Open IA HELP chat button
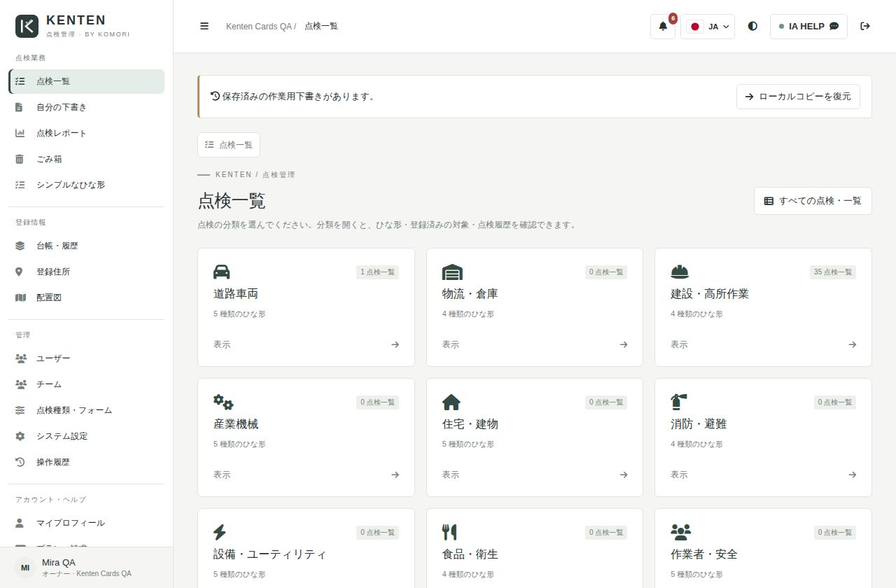 pyautogui.click(x=808, y=27)
